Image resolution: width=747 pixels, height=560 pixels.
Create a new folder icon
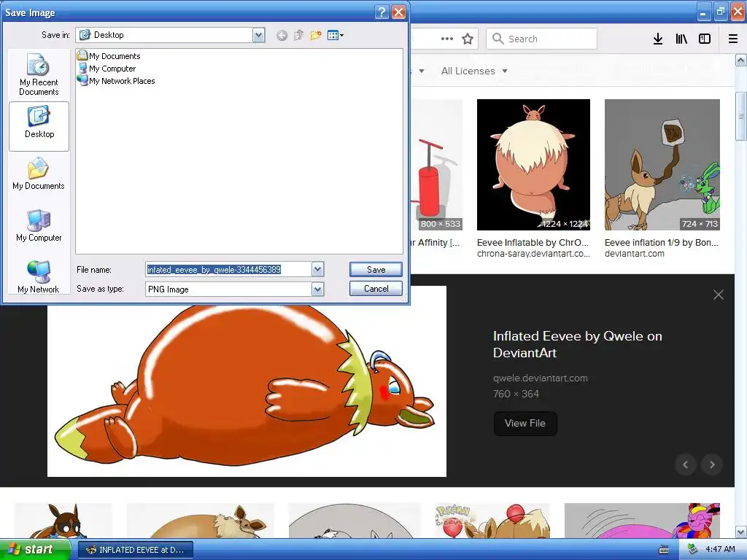[316, 35]
